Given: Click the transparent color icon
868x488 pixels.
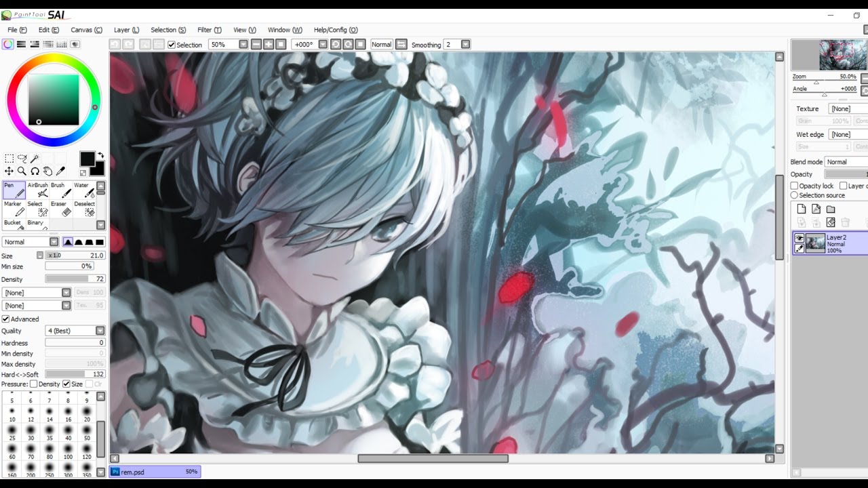Looking at the screenshot, I should (x=83, y=173).
